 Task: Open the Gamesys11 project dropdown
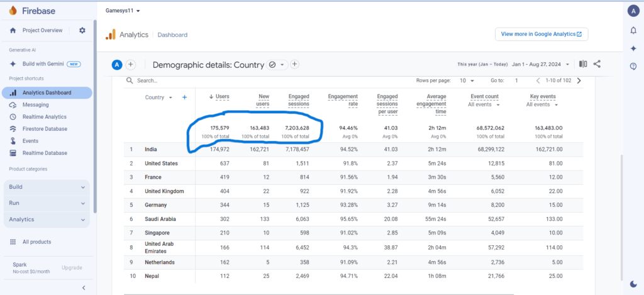122,11
